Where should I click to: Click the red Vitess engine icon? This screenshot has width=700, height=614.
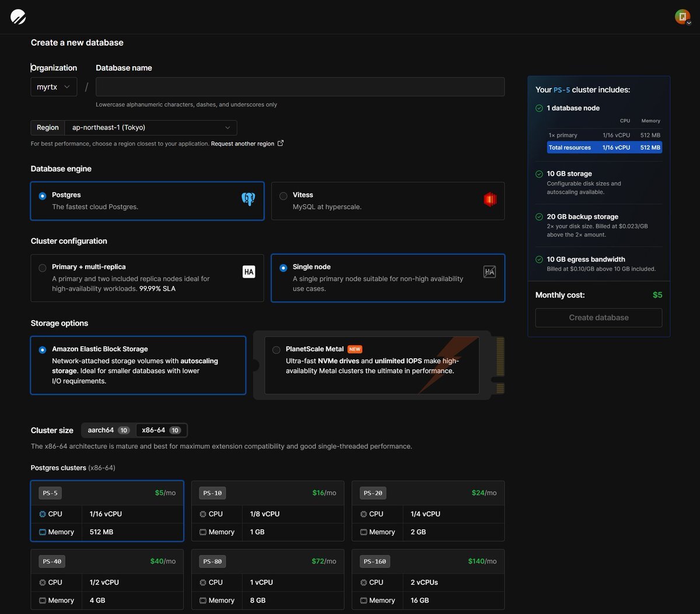pyautogui.click(x=489, y=200)
